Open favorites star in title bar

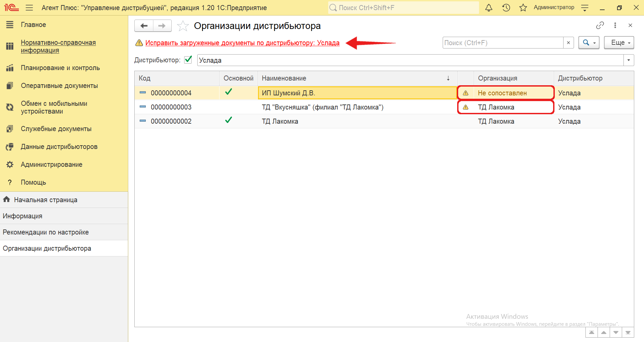point(523,7)
